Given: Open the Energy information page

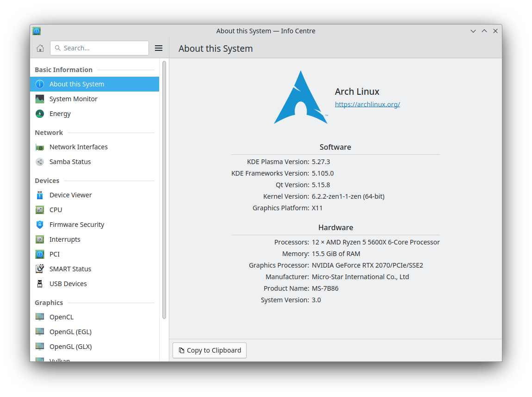Looking at the screenshot, I should coord(40,113).
